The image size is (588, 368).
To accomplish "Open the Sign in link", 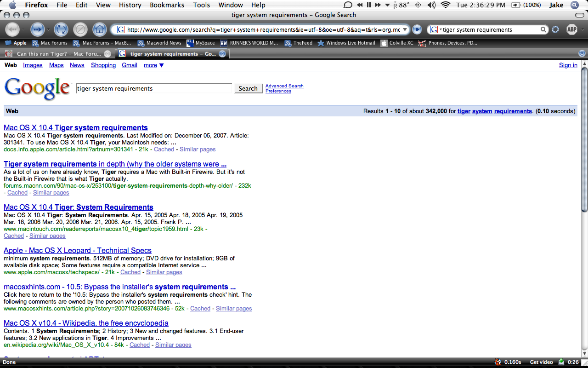I will coord(568,65).
